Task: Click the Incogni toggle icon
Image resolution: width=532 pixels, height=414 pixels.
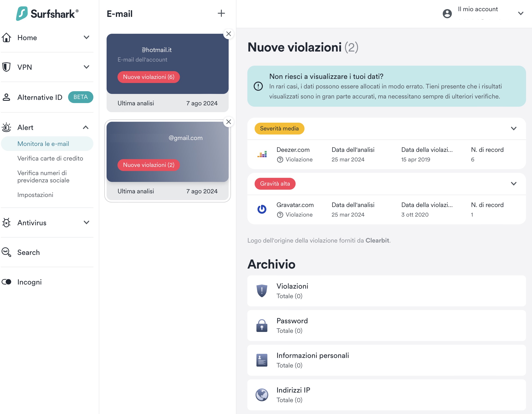Action: coord(7,282)
